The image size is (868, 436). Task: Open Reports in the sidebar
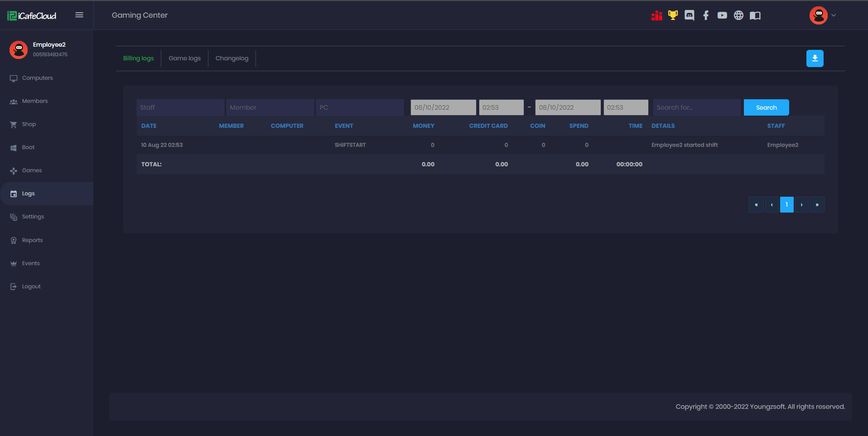pyautogui.click(x=32, y=240)
